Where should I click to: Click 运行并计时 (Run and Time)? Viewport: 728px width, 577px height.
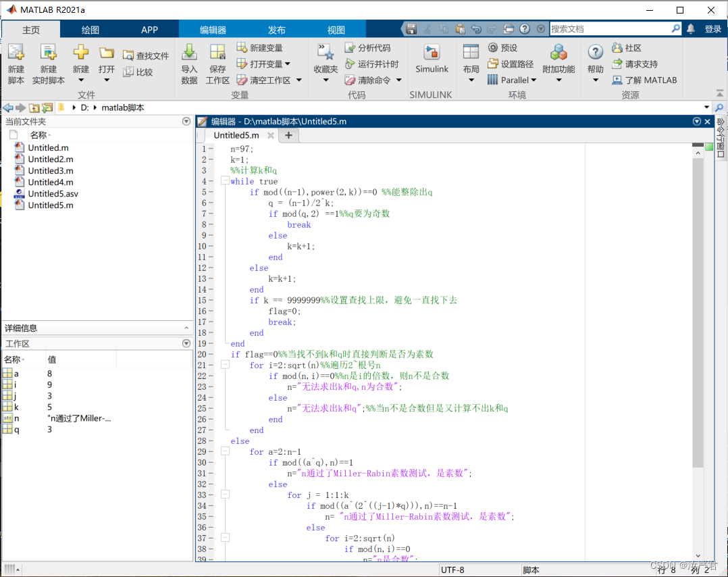click(x=372, y=64)
